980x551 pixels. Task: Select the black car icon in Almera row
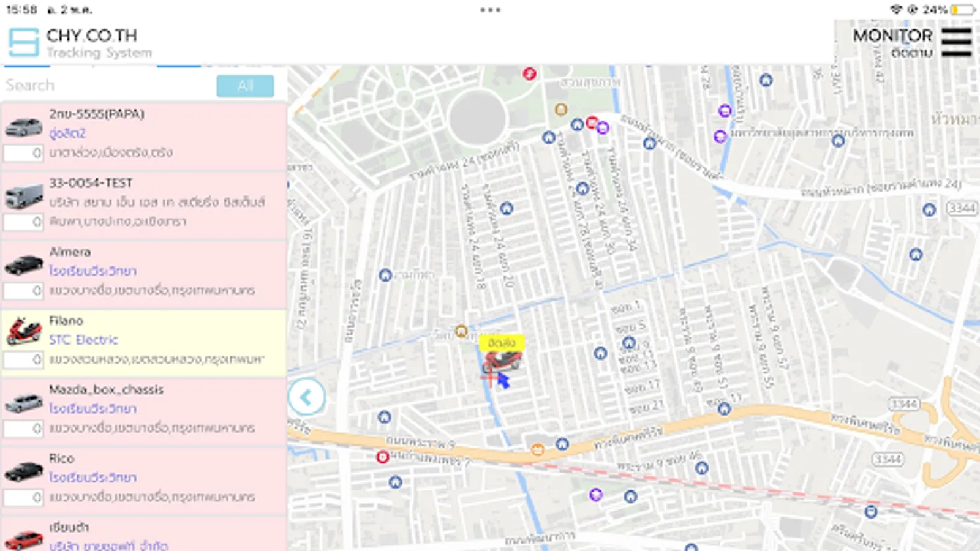tap(24, 265)
